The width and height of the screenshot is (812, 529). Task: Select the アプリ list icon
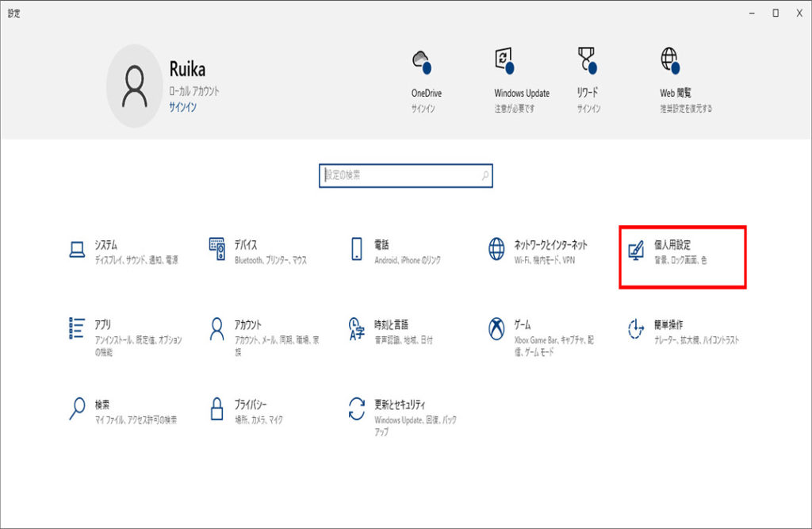pos(77,328)
